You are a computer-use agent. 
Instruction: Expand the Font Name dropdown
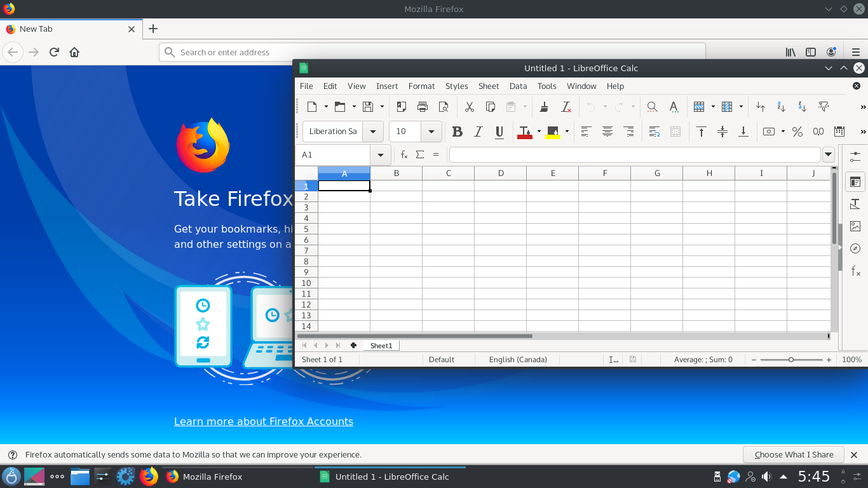pos(373,132)
